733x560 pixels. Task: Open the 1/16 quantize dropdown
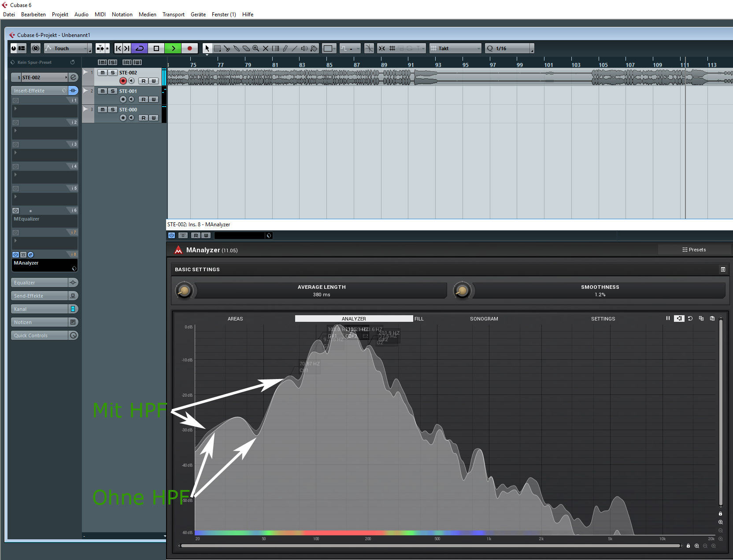click(509, 48)
